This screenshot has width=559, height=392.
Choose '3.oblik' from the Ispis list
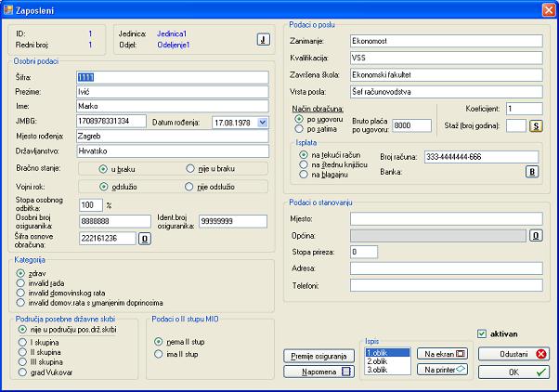pos(378,371)
